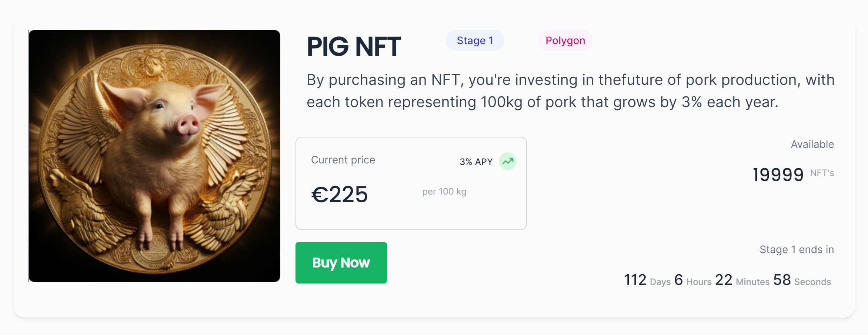
Task: Open the golden winged pig NFT image
Action: click(x=154, y=156)
